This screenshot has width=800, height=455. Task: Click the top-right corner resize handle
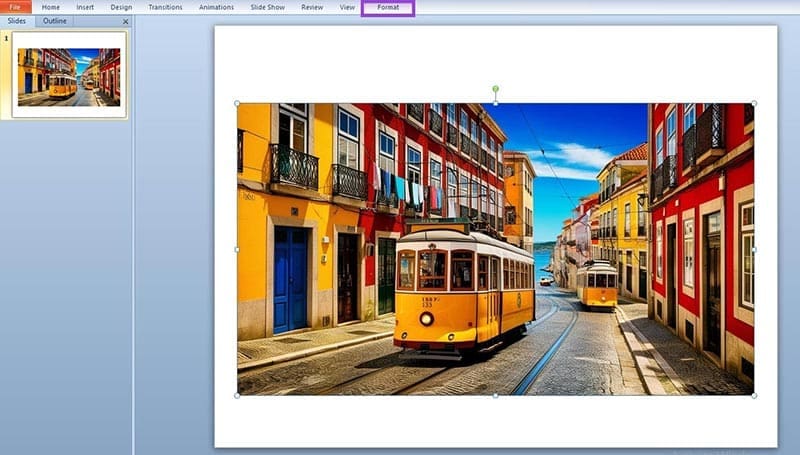tap(754, 103)
